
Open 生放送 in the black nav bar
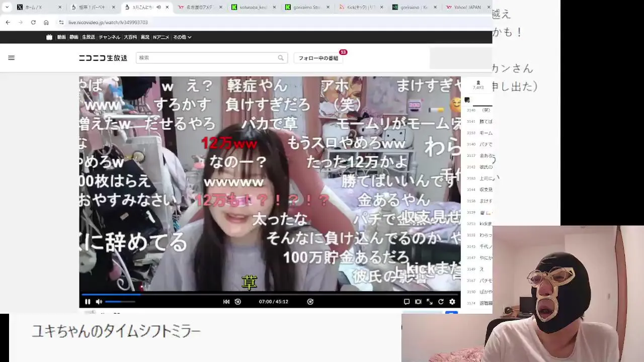click(x=89, y=37)
